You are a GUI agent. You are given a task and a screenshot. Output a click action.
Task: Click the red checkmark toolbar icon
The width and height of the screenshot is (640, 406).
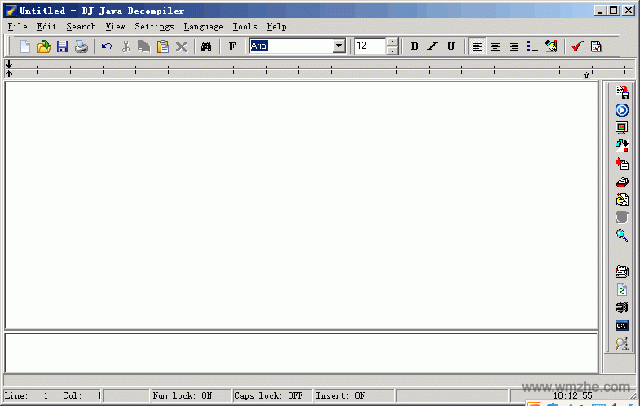click(x=577, y=46)
